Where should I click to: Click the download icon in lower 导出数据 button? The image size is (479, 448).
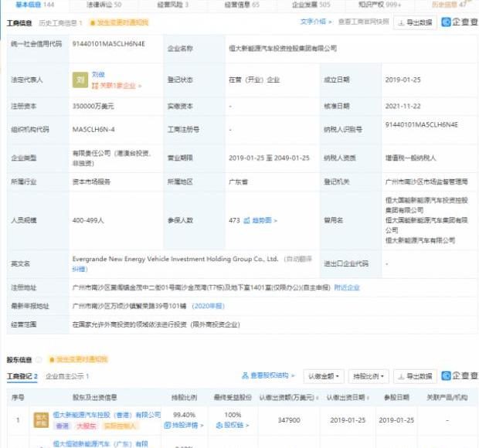[402, 376]
